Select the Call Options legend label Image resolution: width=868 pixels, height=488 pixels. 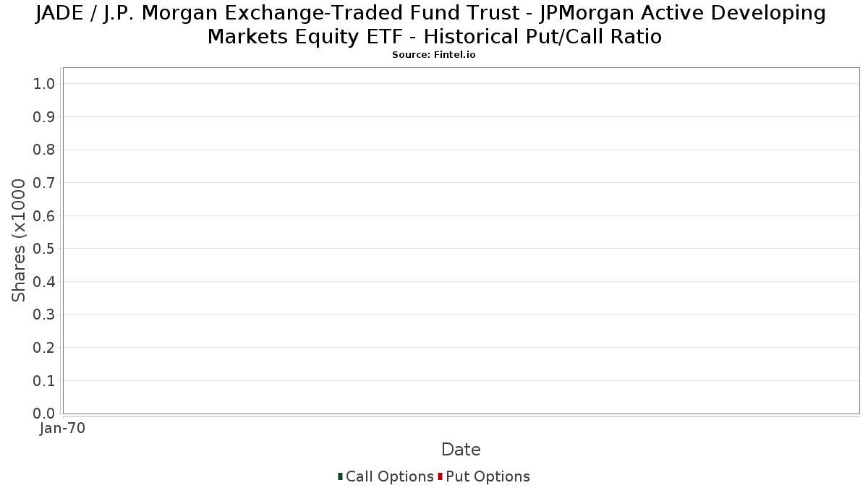[x=390, y=476]
